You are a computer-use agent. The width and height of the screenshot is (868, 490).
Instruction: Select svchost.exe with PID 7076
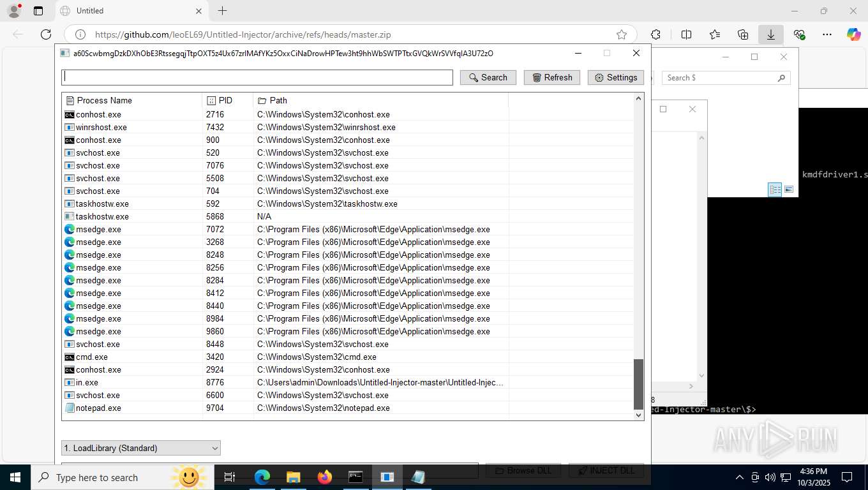pyautogui.click(x=348, y=165)
